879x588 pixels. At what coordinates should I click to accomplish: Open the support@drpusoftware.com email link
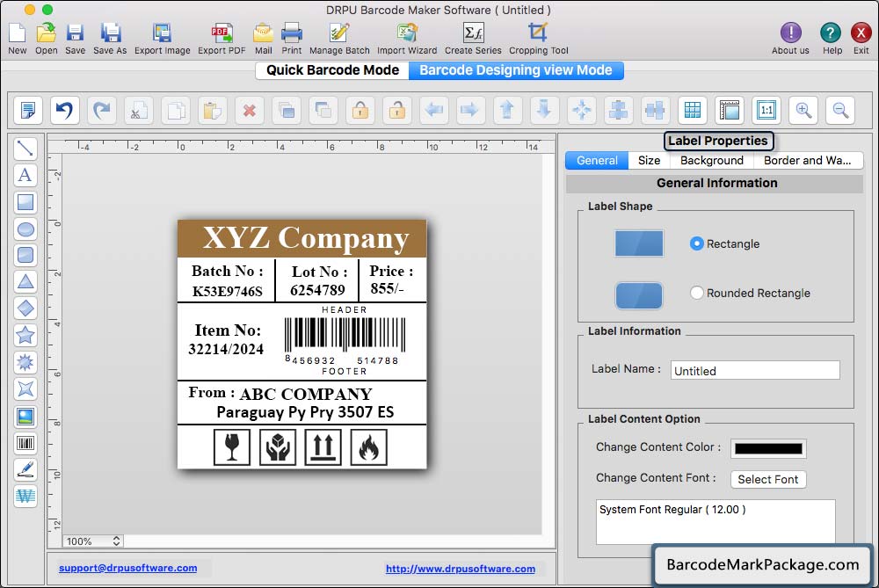(127, 568)
